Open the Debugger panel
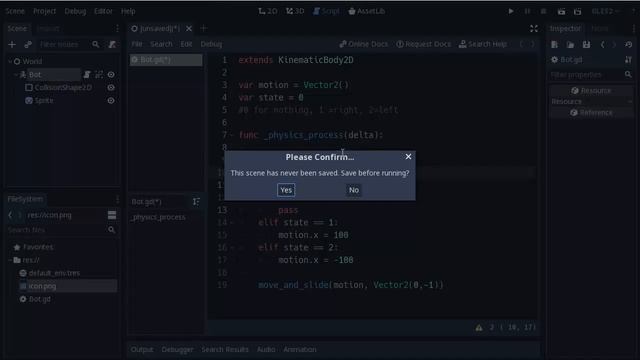This screenshot has width=640, height=360. click(x=177, y=349)
